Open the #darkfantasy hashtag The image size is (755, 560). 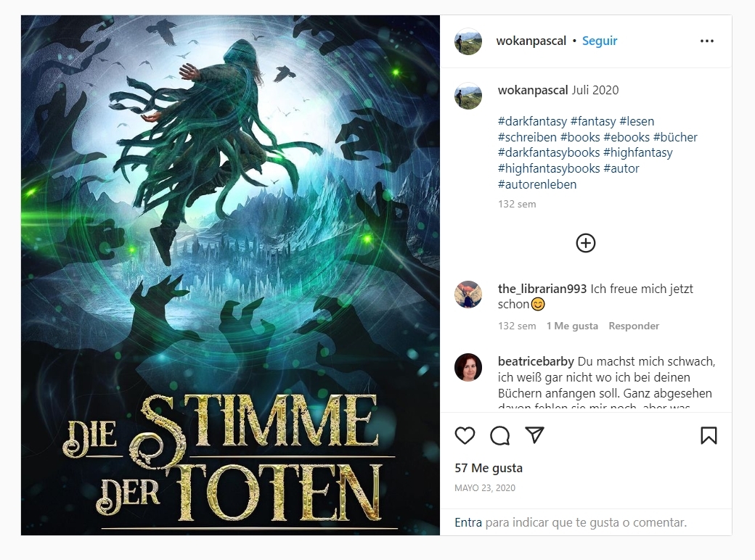point(533,121)
